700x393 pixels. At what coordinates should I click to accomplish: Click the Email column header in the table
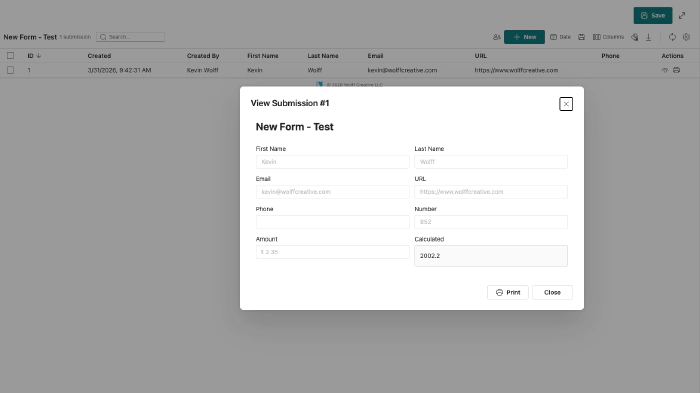375,56
